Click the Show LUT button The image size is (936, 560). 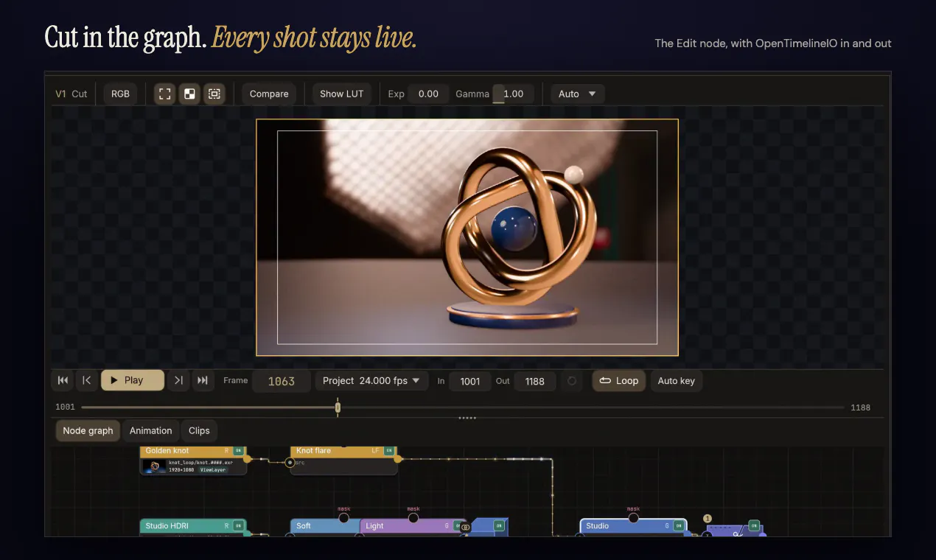click(342, 94)
